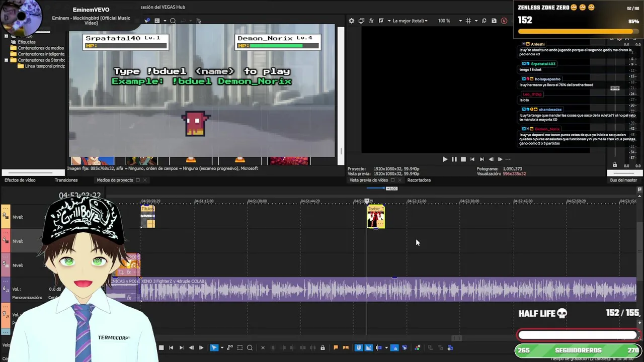Image resolution: width=644 pixels, height=362 pixels.
Task: Go to timeline end in bottom transport
Action: [181, 347]
